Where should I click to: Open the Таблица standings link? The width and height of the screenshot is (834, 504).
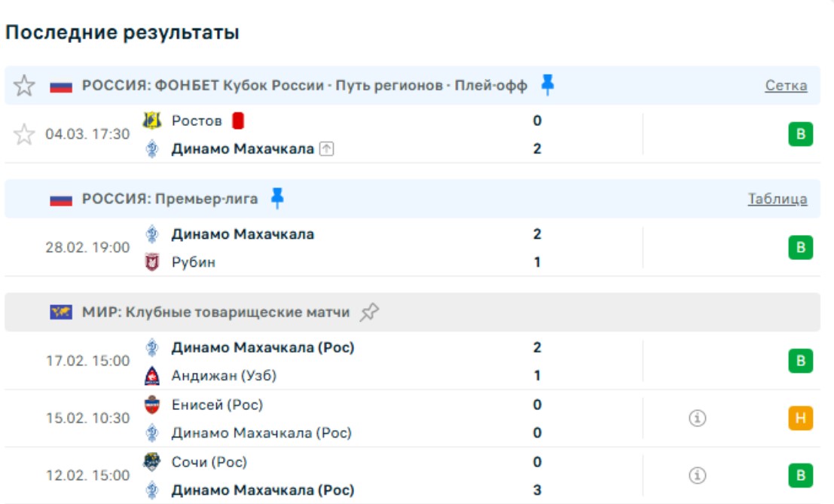click(x=777, y=199)
